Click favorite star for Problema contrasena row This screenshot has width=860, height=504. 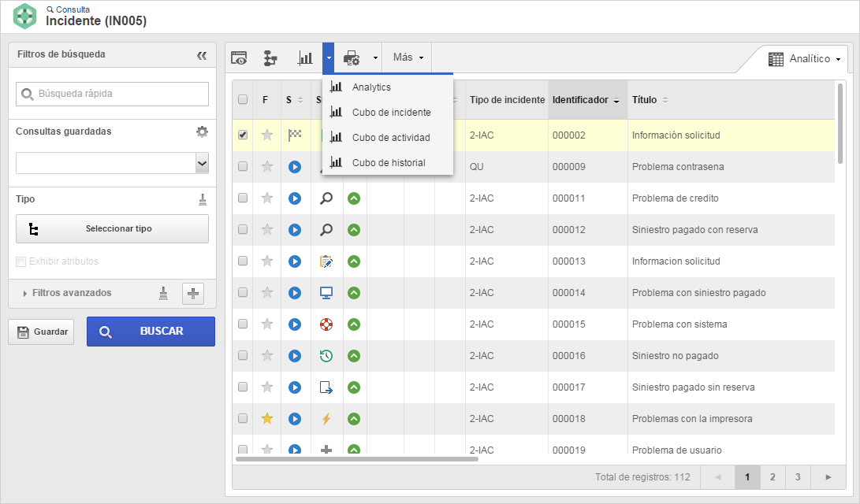tap(267, 166)
